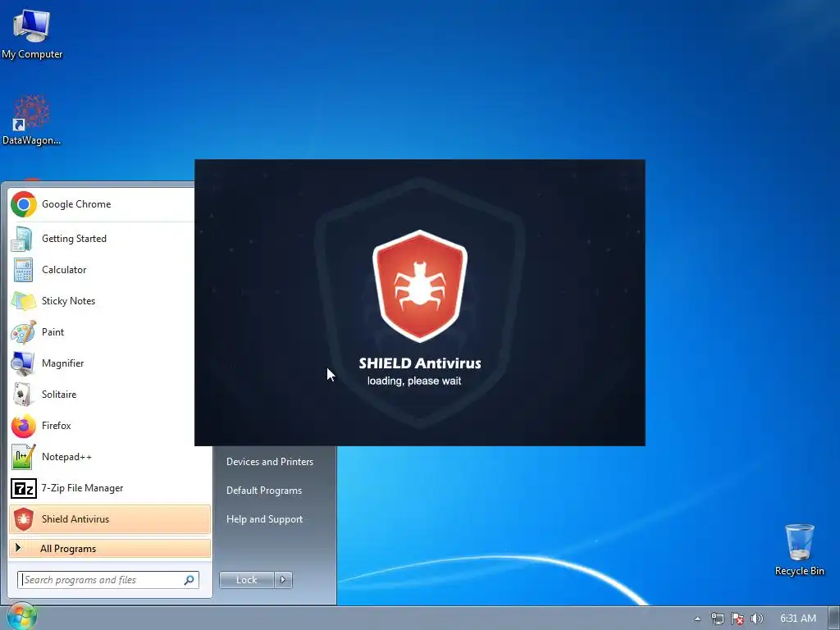840x630 pixels.
Task: Click the Windows Start orb
Action: click(x=21, y=617)
